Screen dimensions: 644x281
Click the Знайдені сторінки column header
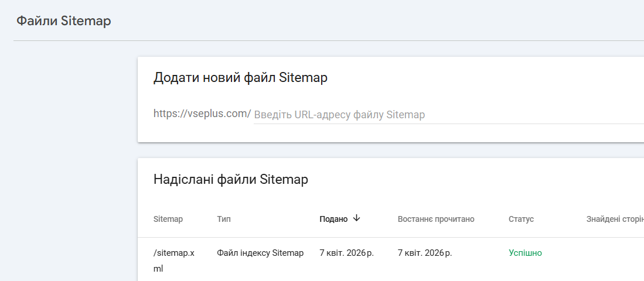point(615,219)
